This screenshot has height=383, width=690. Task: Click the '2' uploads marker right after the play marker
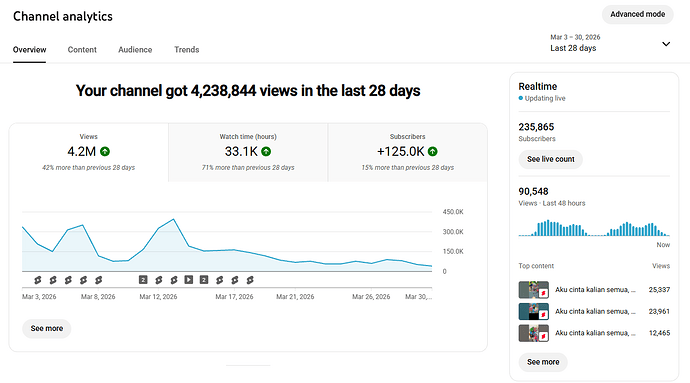[204, 280]
